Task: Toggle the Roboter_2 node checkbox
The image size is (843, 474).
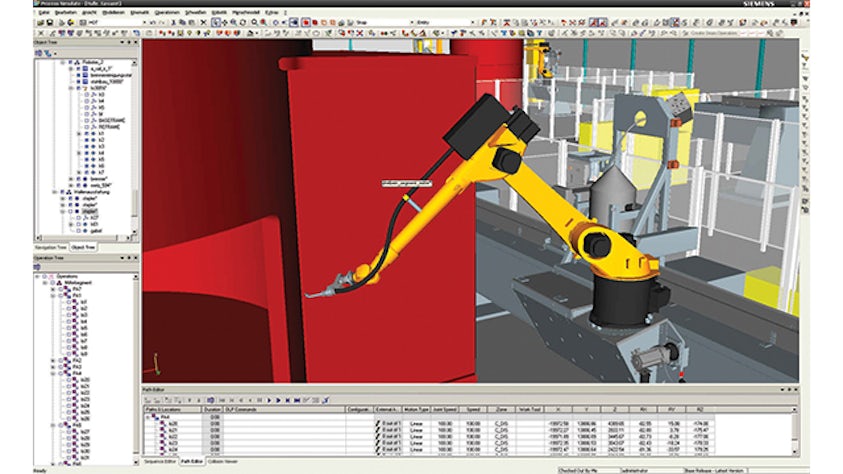Action: 70,62
